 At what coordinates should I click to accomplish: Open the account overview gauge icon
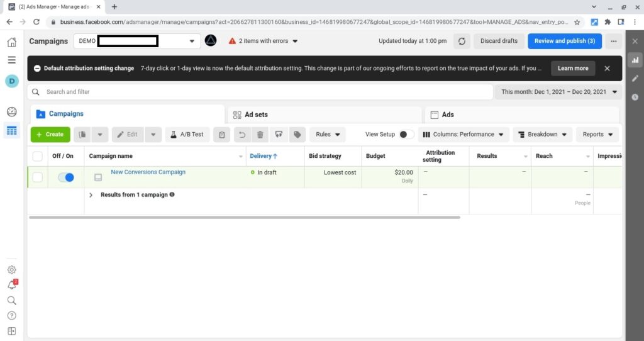point(12,111)
